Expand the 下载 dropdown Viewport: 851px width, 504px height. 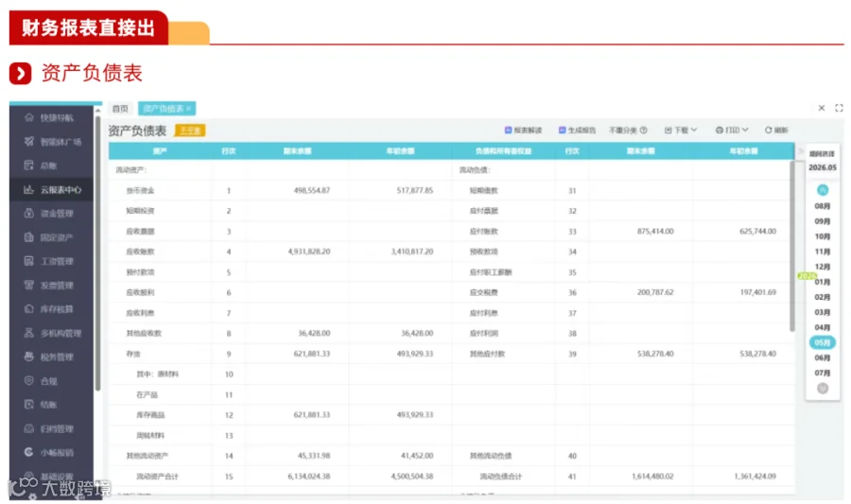coord(681,130)
